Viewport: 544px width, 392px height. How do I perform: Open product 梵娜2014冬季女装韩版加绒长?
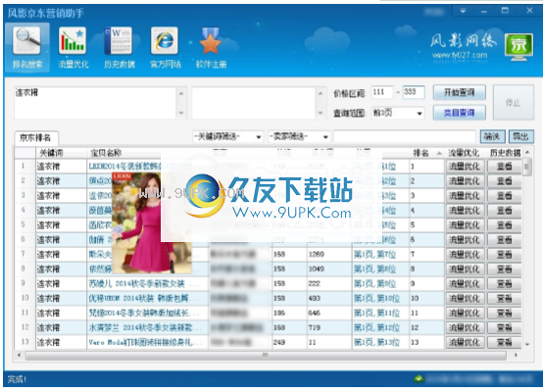[x=139, y=313]
